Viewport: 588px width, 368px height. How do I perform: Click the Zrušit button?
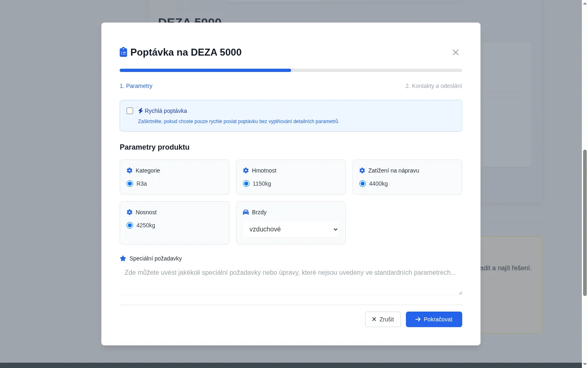pos(383,319)
